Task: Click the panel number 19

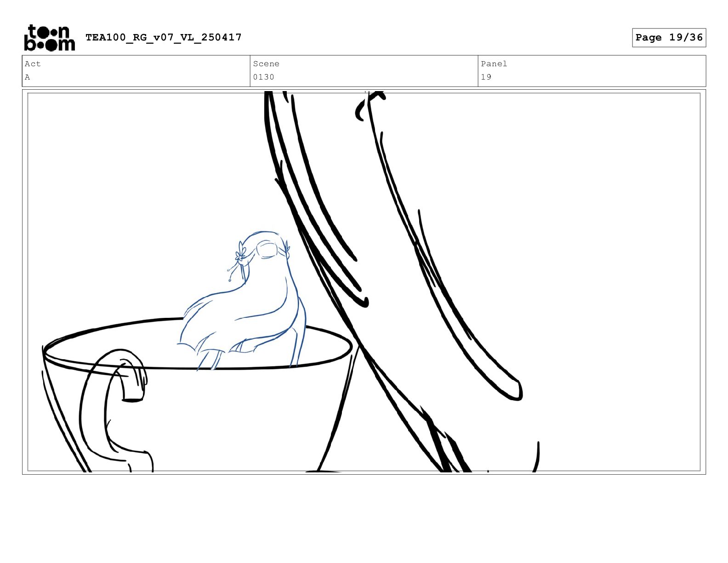Action: pos(486,77)
